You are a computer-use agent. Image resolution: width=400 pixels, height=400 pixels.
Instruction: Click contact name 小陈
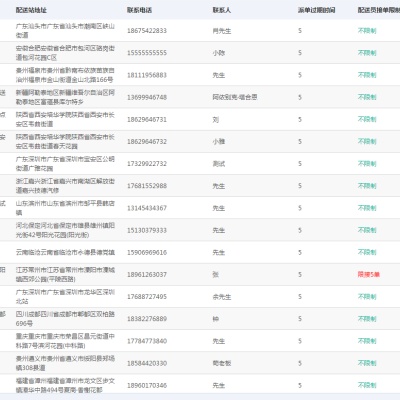point(219,53)
